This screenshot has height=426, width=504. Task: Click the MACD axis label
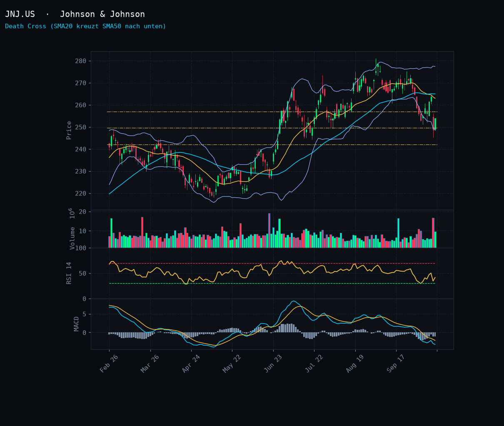click(77, 324)
